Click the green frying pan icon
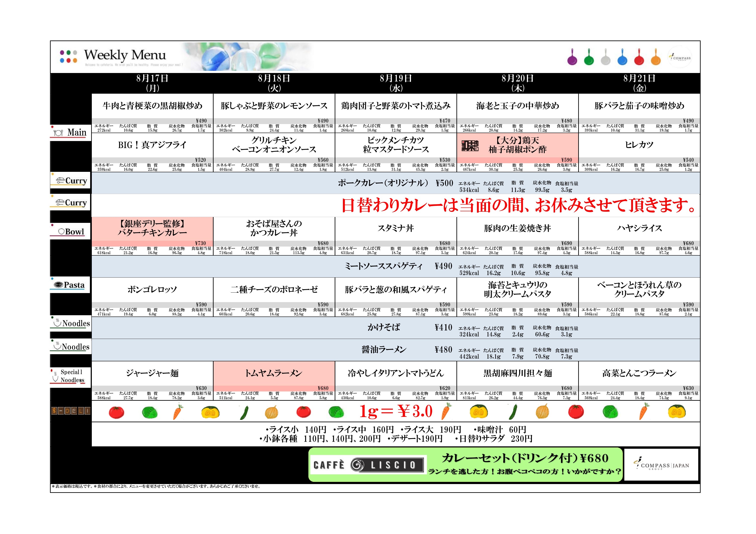The image size is (756, 534). [589, 57]
